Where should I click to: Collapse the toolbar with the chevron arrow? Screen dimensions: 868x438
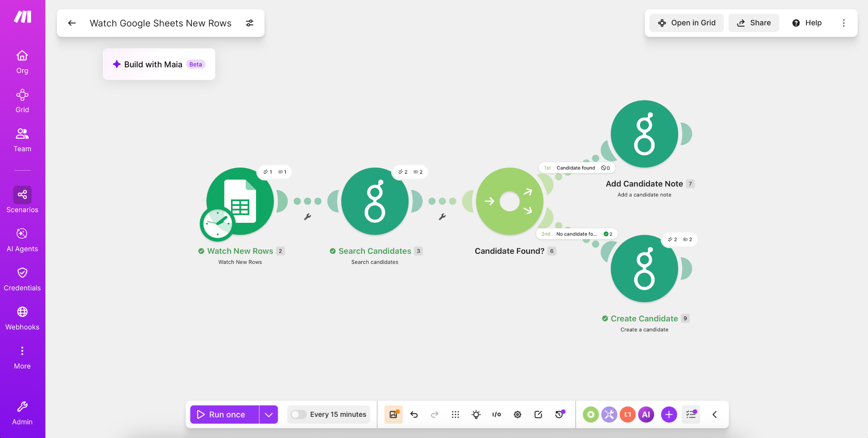(715, 414)
